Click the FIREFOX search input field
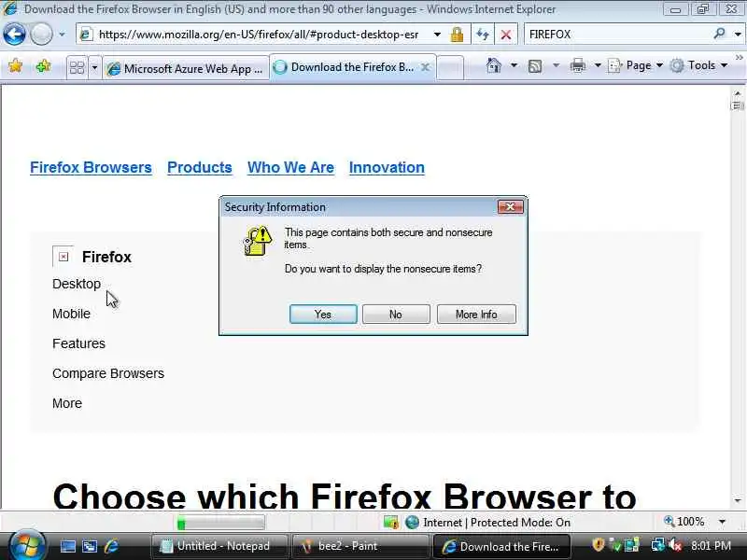Screen dimensions: 747x560 [617, 35]
